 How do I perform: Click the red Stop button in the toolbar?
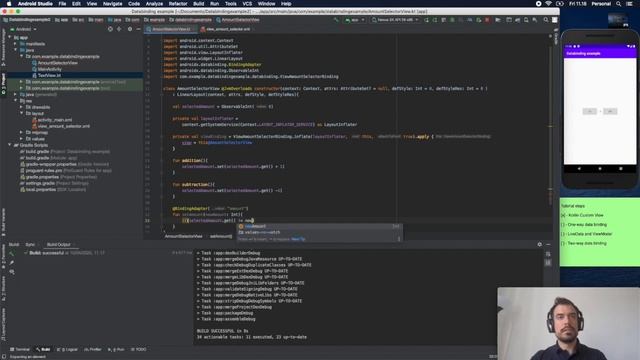coord(487,20)
